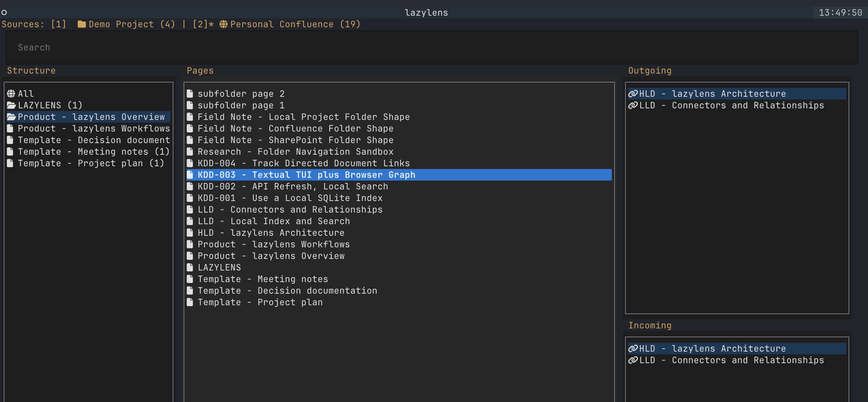Click file icon of KDD-004 page row
The height and width of the screenshot is (402, 868).
pyautogui.click(x=190, y=163)
